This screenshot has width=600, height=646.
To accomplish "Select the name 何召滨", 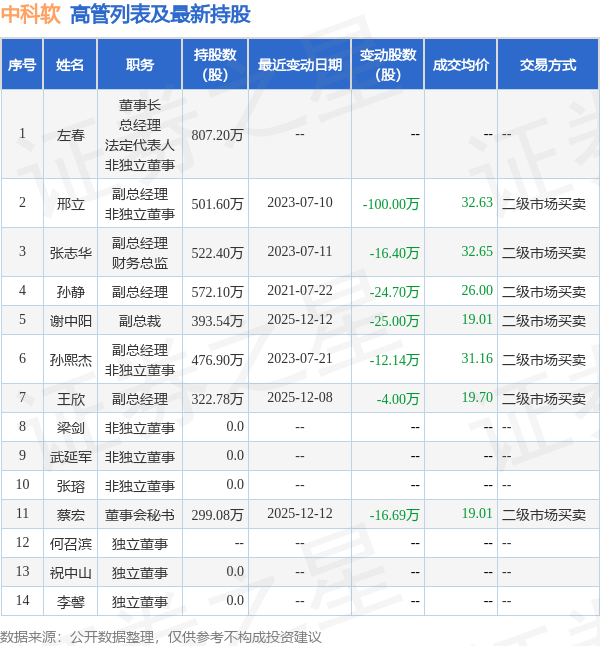I will [70, 544].
